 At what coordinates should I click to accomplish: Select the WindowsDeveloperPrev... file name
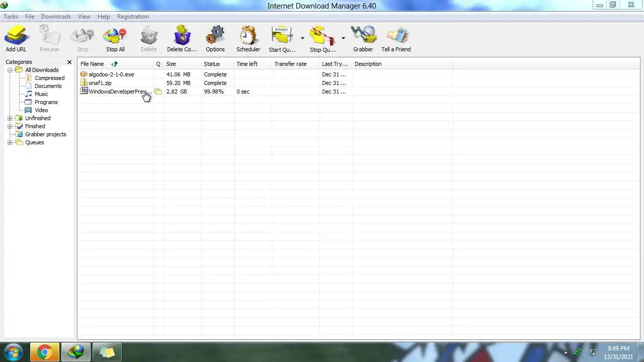pos(120,92)
